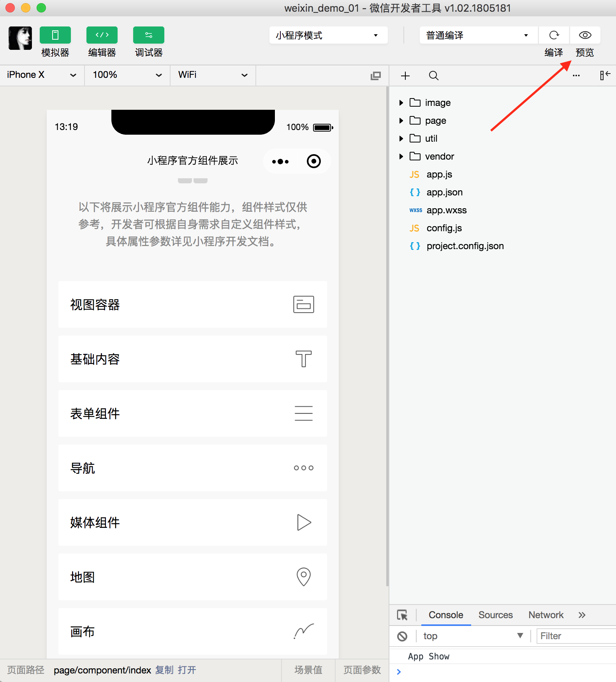Click the App Show console log entry
The image size is (616, 682).
pos(429,656)
